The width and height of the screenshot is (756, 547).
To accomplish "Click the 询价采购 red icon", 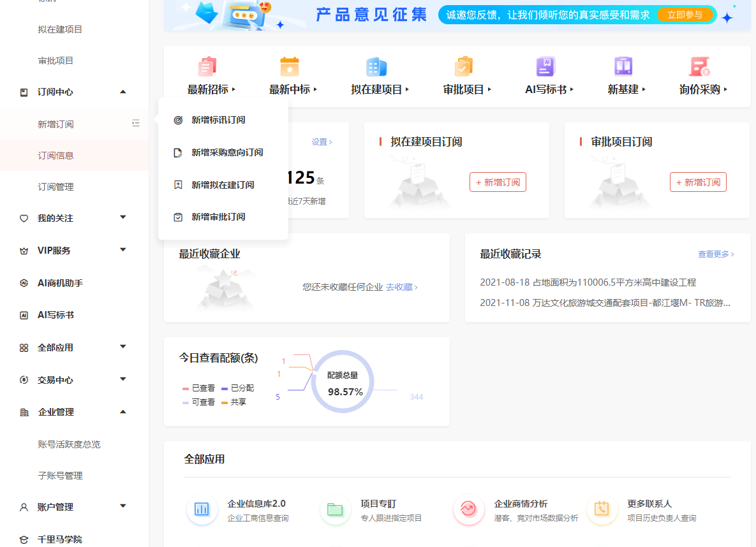I will tap(700, 66).
